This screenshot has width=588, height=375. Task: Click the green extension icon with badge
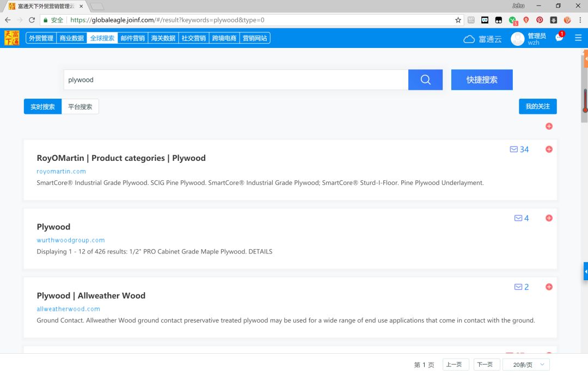[x=513, y=21]
